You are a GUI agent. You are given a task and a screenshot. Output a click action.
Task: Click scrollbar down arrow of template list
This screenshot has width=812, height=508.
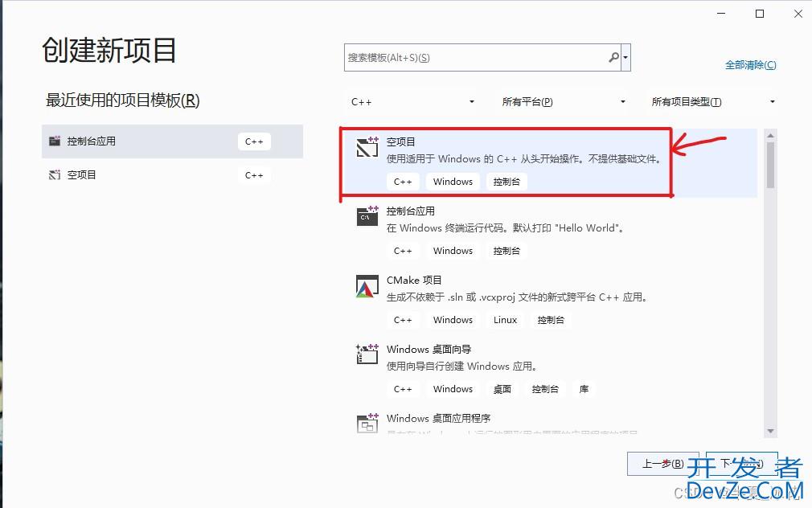770,431
